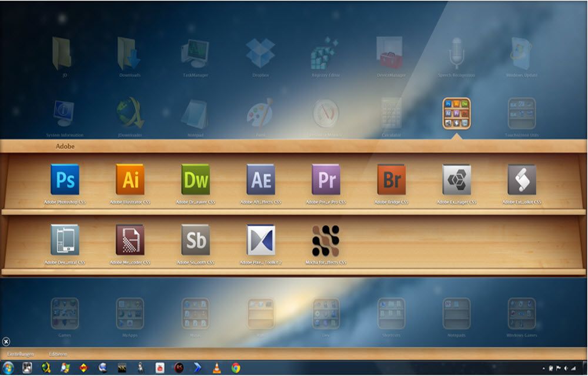The image size is (588, 376).
Task: Launch Paint palette icon
Action: [260, 112]
